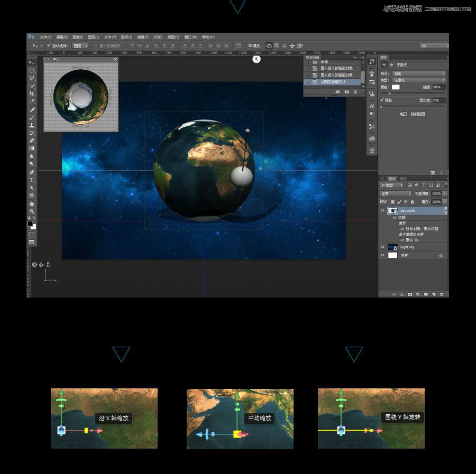Screen dimensions: 476x474
Task: Toggle the 阴影 shadow checkbox
Action: point(382,100)
